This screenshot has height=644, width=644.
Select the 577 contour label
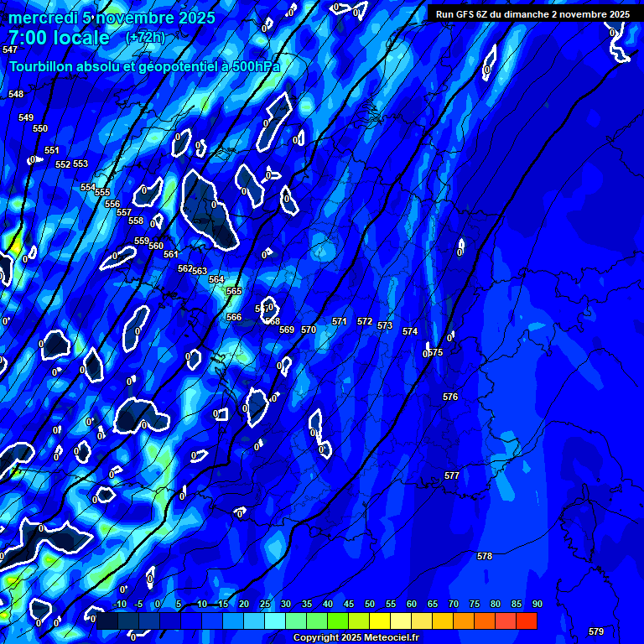452,475
